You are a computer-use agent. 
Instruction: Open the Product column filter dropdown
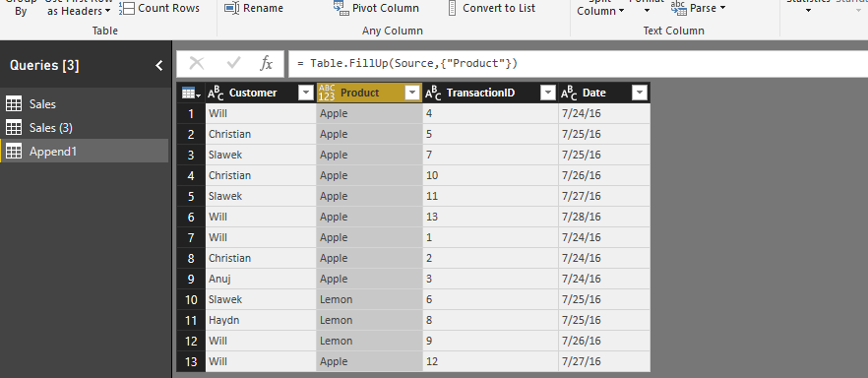tap(412, 93)
